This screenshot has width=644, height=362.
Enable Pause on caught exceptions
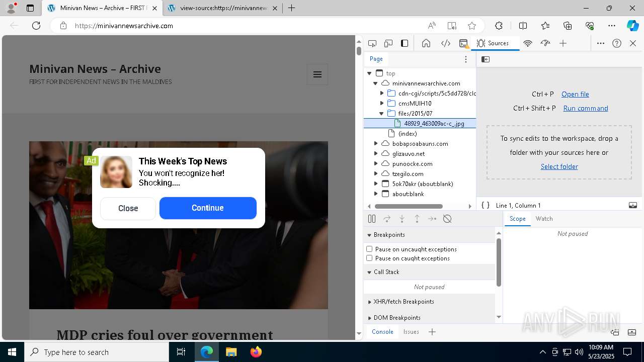coord(369,258)
